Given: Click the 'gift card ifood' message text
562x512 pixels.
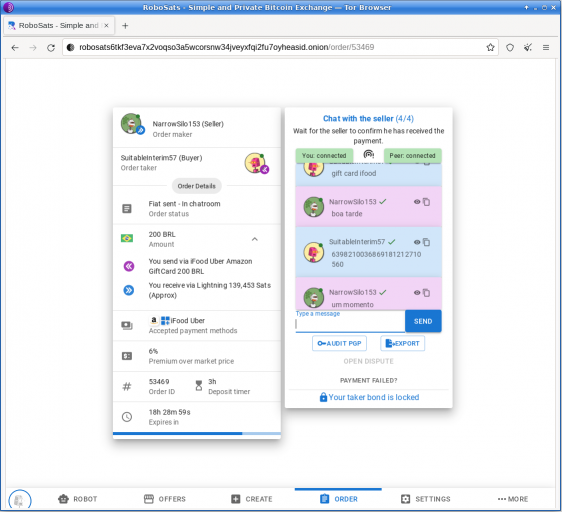Looking at the screenshot, I should click(354, 173).
